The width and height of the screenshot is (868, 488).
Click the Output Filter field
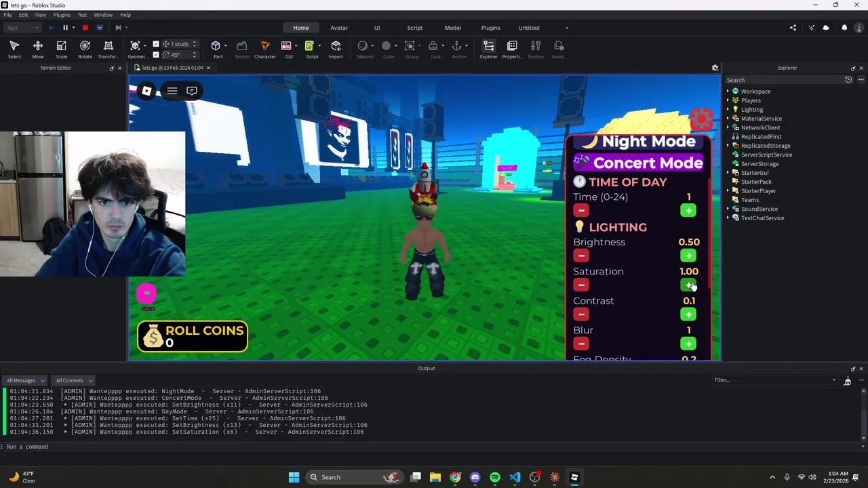click(x=774, y=380)
